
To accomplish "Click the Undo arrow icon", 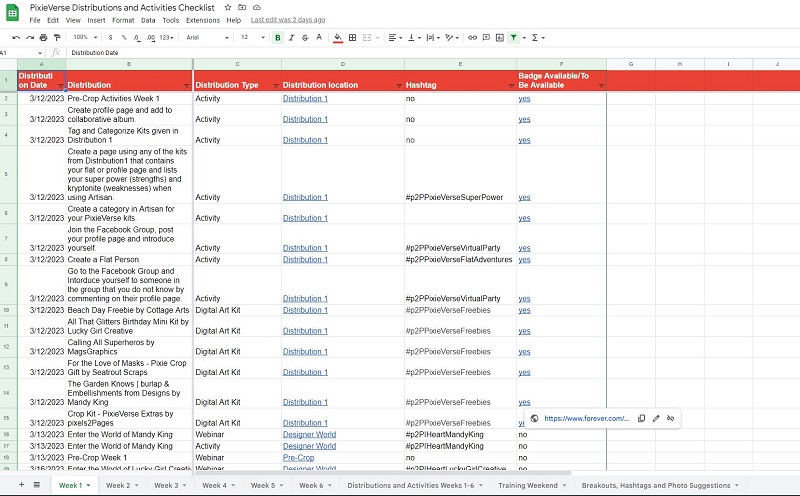I will click(16, 38).
